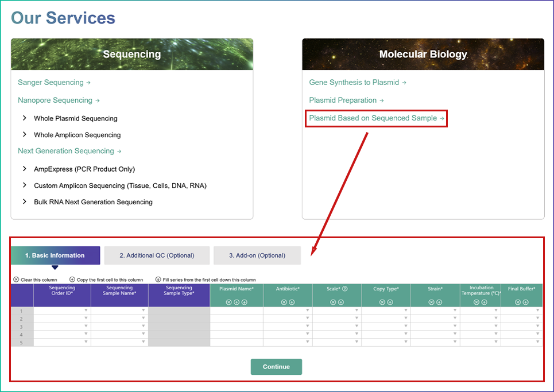Switch to Add-on (Optional) tab

[257, 255]
